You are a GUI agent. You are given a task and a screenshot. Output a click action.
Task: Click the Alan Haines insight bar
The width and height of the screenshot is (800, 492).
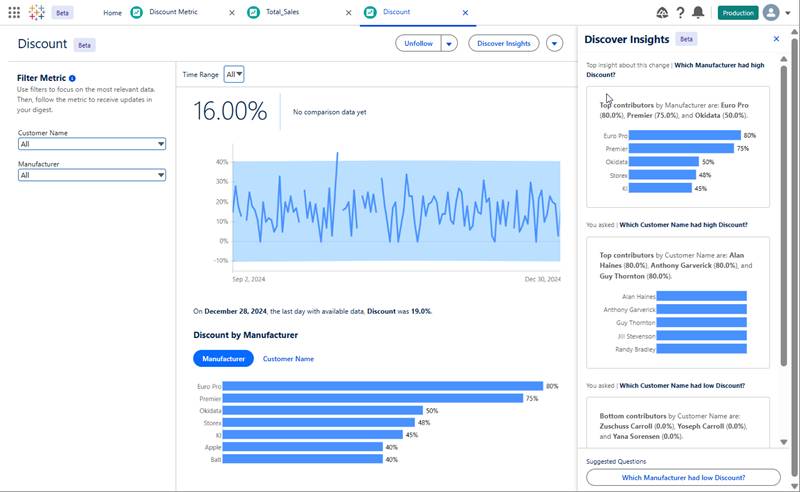(x=702, y=296)
